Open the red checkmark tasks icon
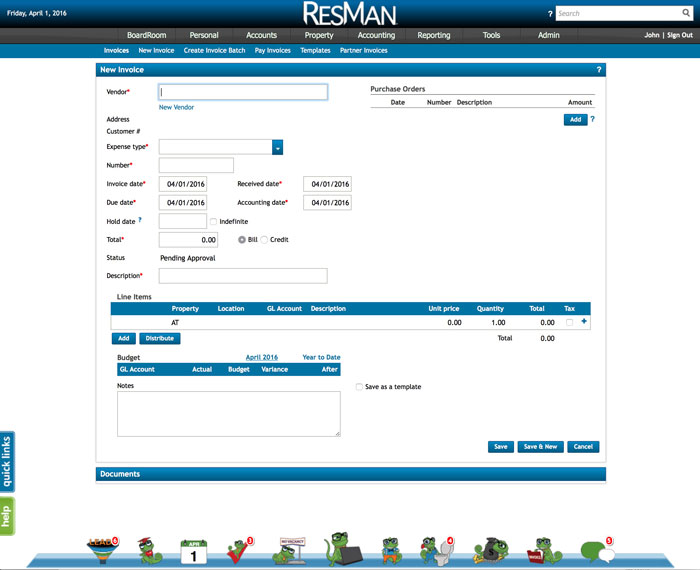 [x=240, y=550]
